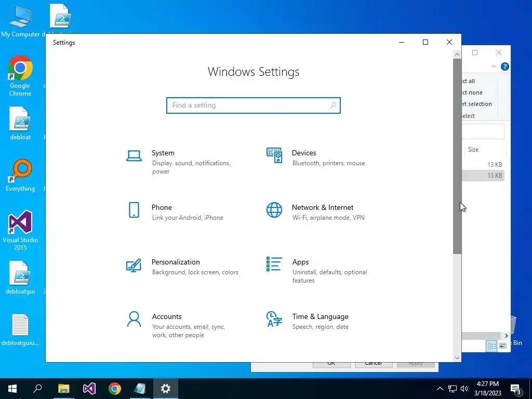Click the Settings gear in the taskbar
This screenshot has width=532, height=399.
click(166, 389)
